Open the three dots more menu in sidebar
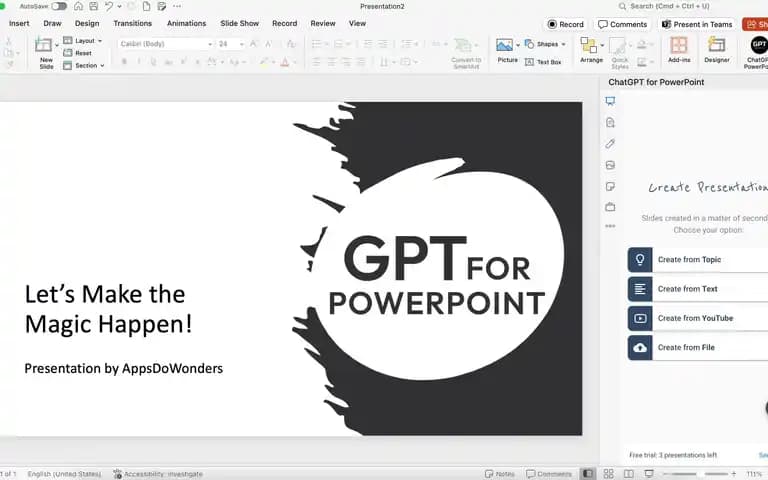 (610, 226)
